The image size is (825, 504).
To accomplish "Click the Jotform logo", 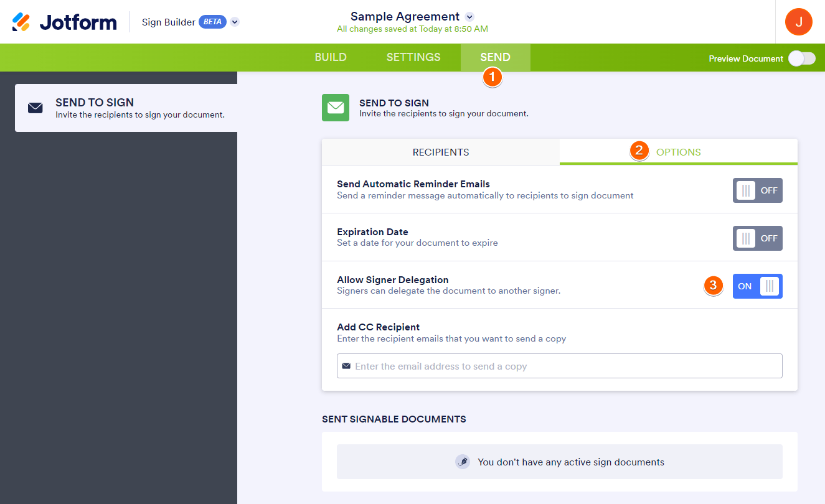I will click(65, 22).
